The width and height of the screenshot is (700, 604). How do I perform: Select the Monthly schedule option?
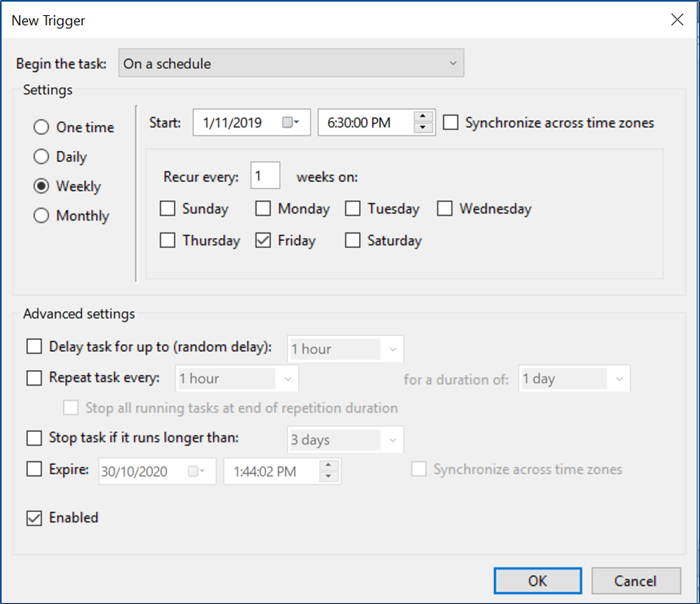click(x=42, y=216)
